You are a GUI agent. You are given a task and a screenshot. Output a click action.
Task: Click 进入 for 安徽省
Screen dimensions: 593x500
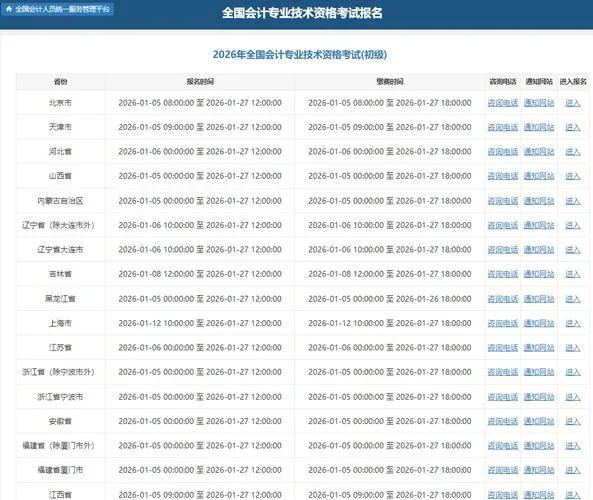[x=573, y=421]
